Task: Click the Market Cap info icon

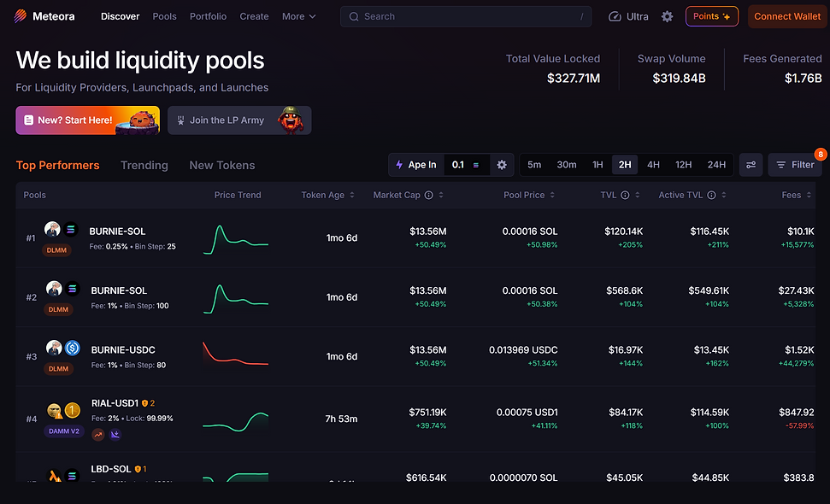Action: point(429,195)
